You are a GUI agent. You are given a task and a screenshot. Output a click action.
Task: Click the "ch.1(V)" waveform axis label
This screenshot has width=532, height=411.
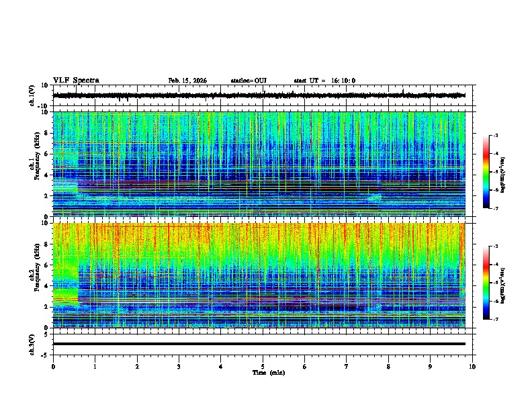(x=32, y=95)
